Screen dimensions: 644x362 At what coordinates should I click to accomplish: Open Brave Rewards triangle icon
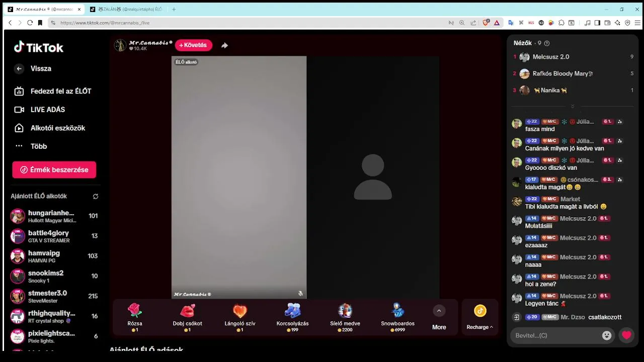pos(496,23)
